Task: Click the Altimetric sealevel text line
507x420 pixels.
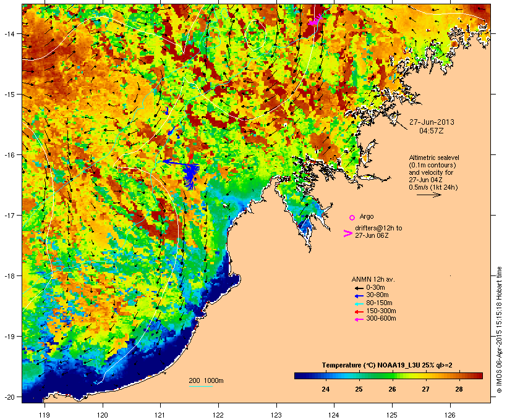Action: (434, 157)
